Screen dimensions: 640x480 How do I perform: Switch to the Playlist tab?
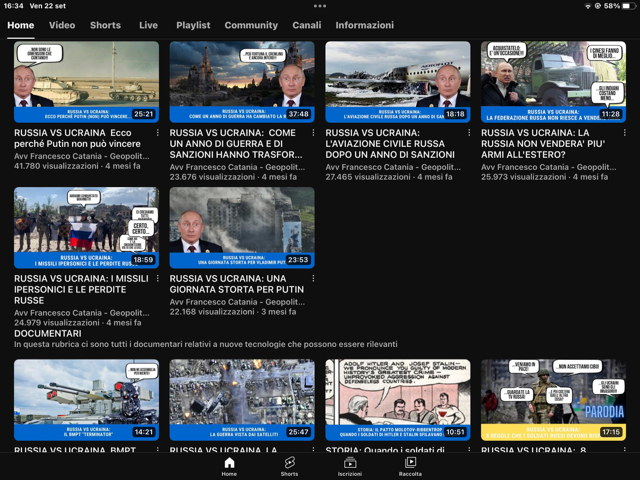pos(193,25)
